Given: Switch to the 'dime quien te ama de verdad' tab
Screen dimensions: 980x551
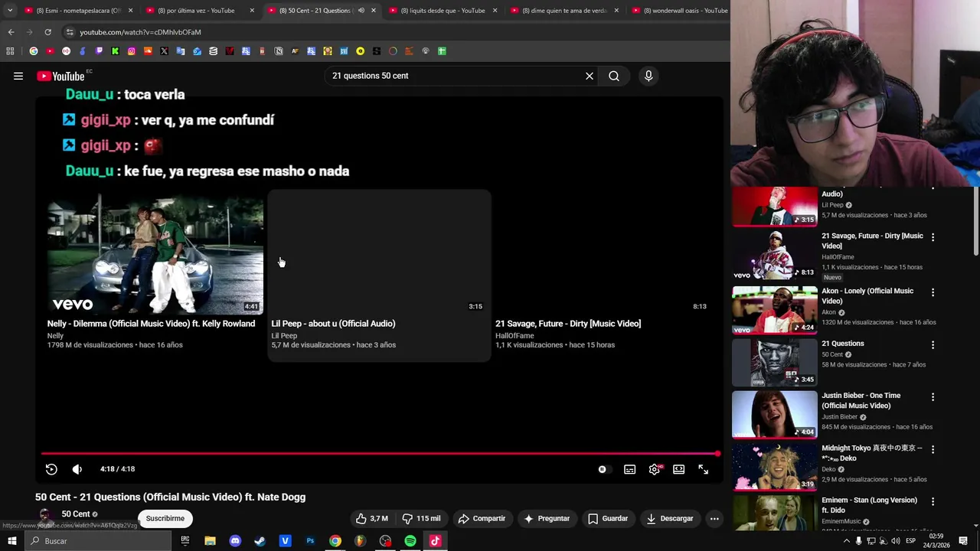Looking at the screenshot, I should (563, 11).
